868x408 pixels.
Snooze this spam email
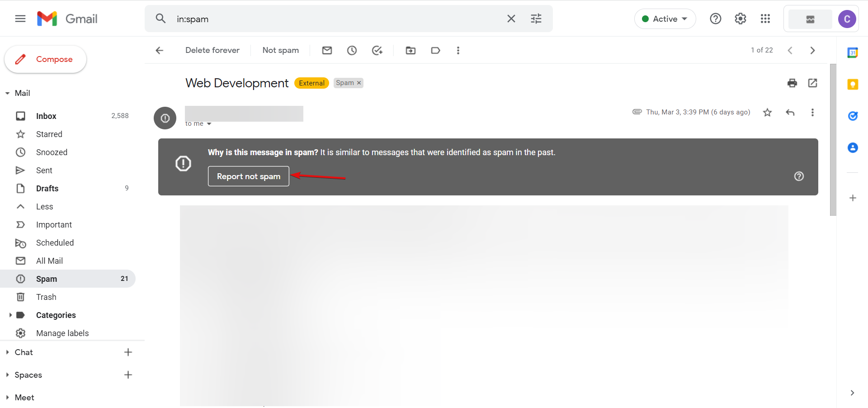[x=352, y=50]
